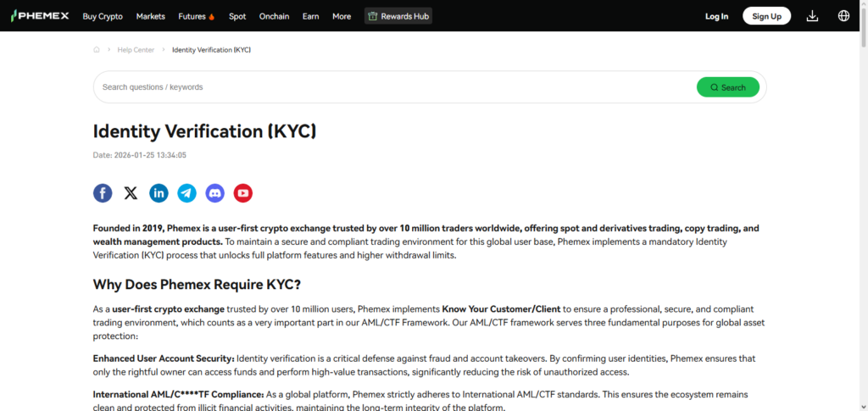The width and height of the screenshot is (868, 411).
Task: Open the YouTube icon
Action: click(243, 193)
